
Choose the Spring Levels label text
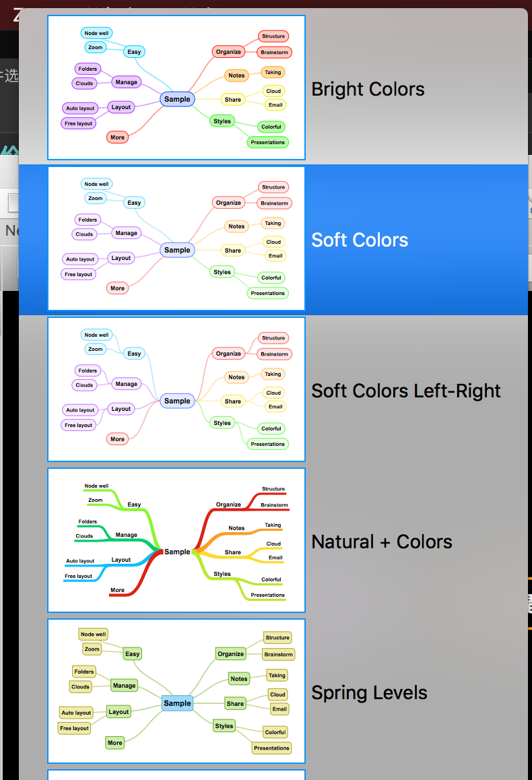pos(369,693)
